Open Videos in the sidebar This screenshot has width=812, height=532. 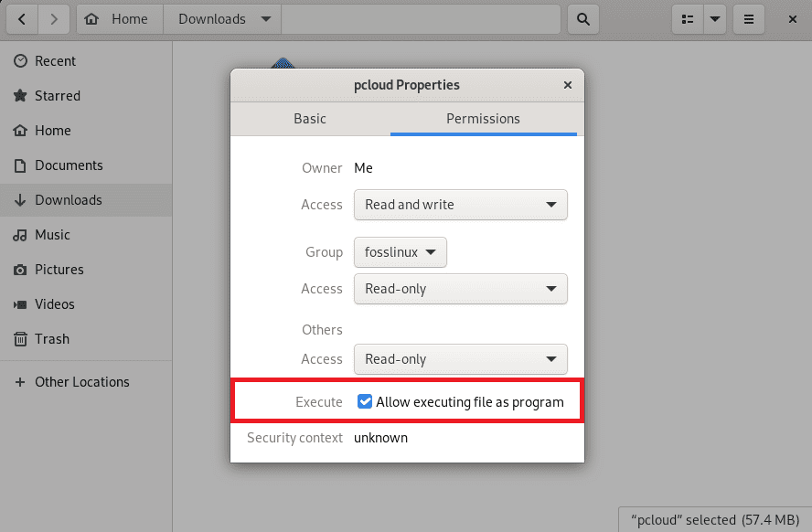(x=86, y=303)
